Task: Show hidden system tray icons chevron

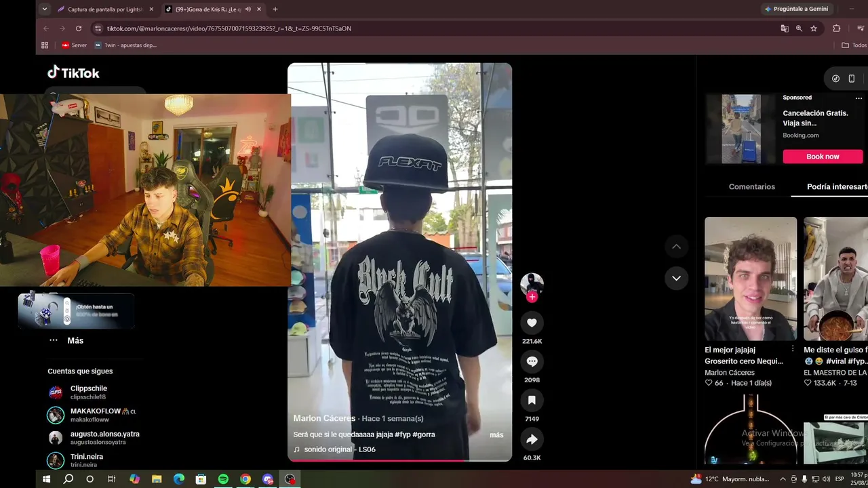Action: point(783,479)
